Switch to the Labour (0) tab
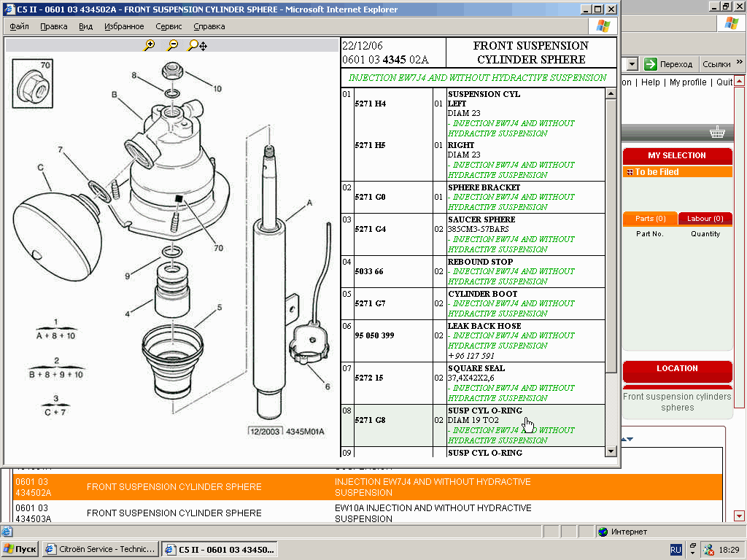The height and width of the screenshot is (560, 747). [x=705, y=219]
